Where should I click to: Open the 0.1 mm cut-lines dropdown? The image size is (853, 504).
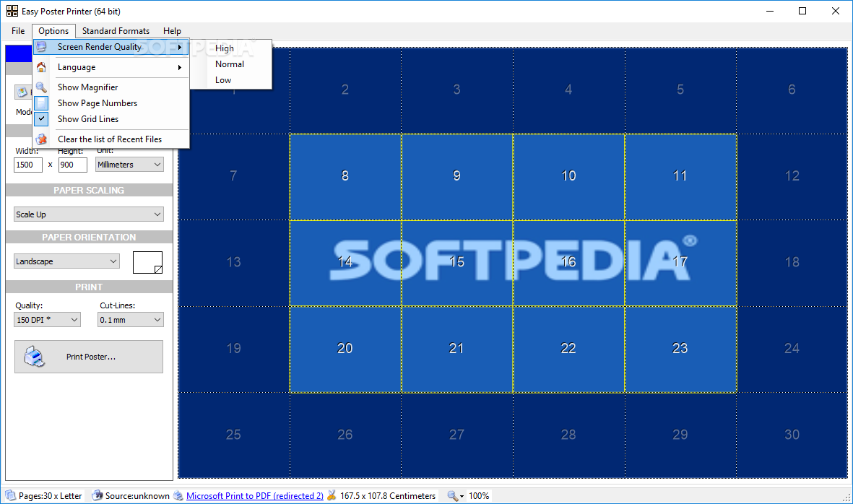(x=131, y=320)
